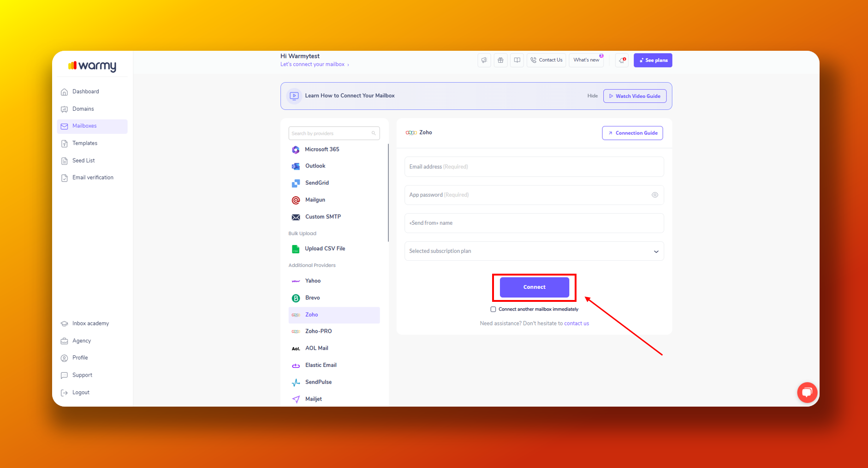
Task: Click the Contact Us button
Action: tap(547, 60)
